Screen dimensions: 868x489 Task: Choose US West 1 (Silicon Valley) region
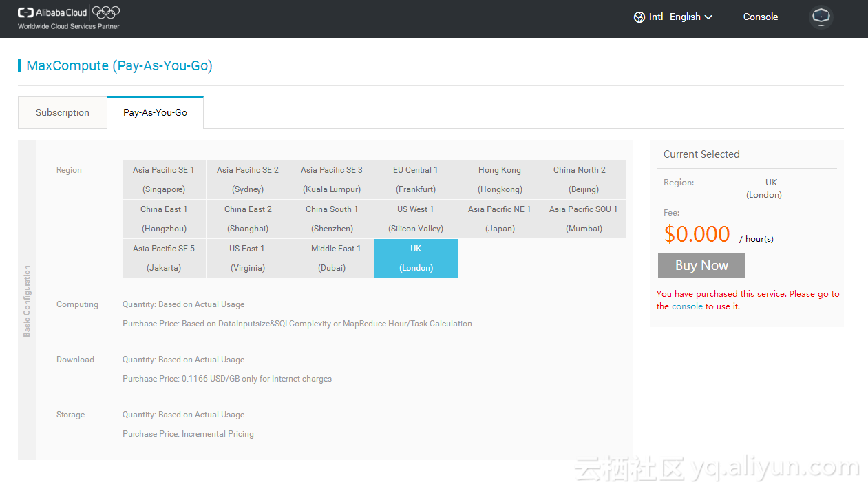click(x=416, y=219)
